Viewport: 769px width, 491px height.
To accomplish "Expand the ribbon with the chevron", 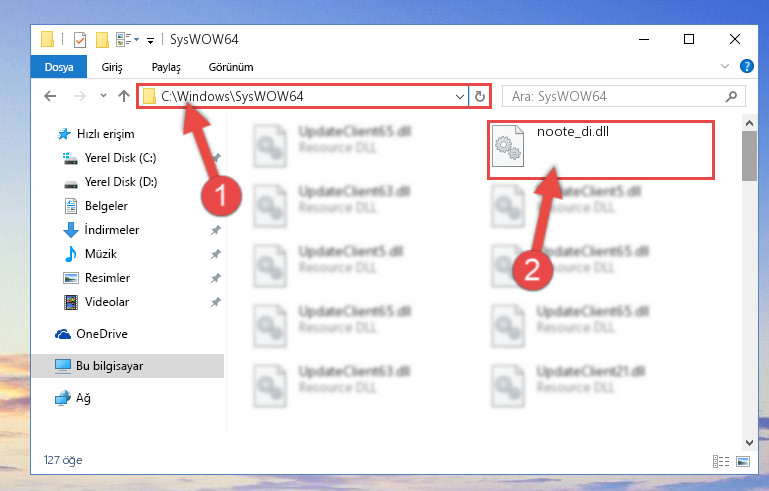I will coord(724,66).
